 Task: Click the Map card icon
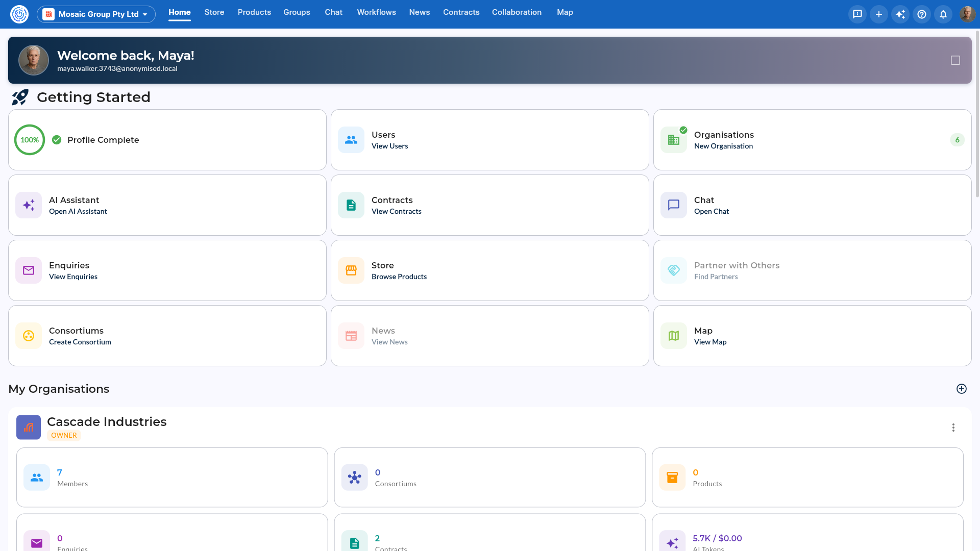coord(674,336)
